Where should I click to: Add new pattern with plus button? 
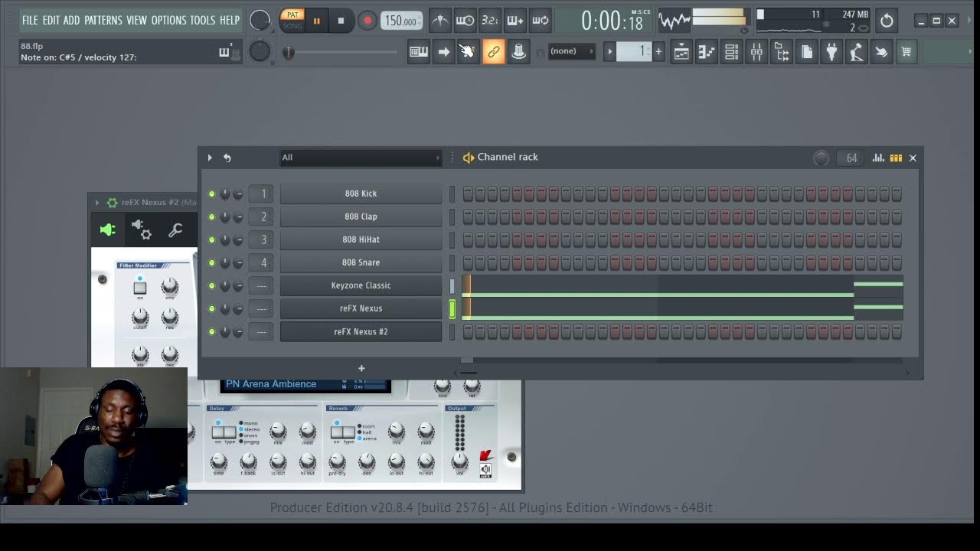point(658,51)
